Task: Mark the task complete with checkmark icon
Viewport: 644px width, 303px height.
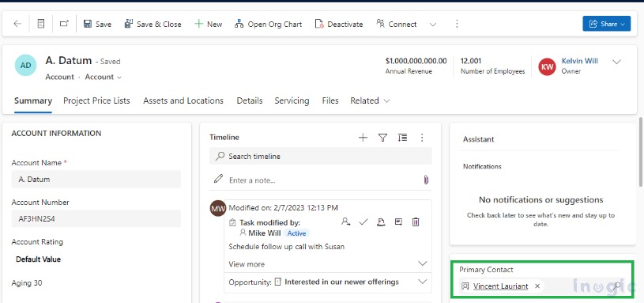Action: [x=363, y=222]
